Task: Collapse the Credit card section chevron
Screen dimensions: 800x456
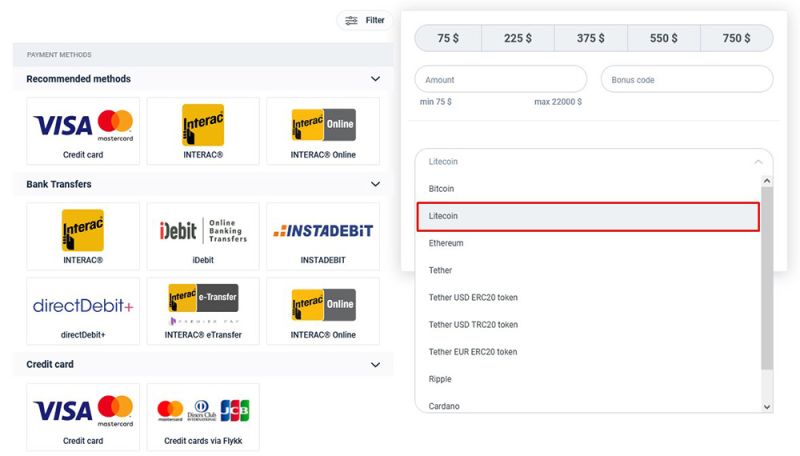Action: [x=375, y=365]
